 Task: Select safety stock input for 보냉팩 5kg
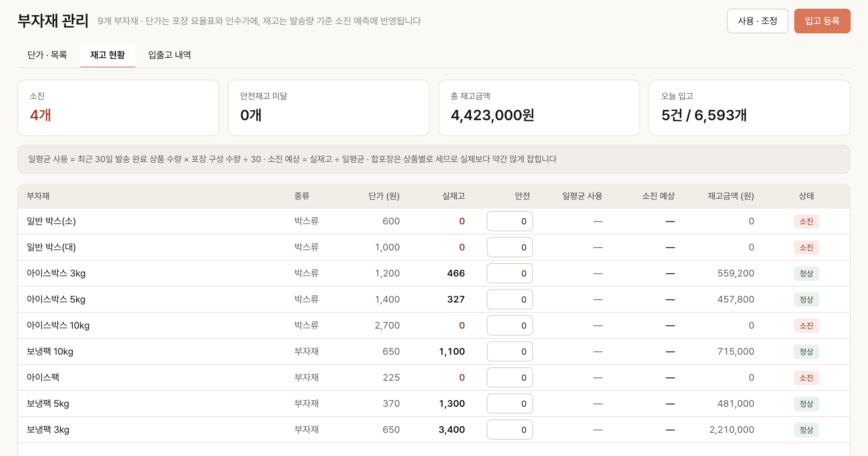click(510, 404)
